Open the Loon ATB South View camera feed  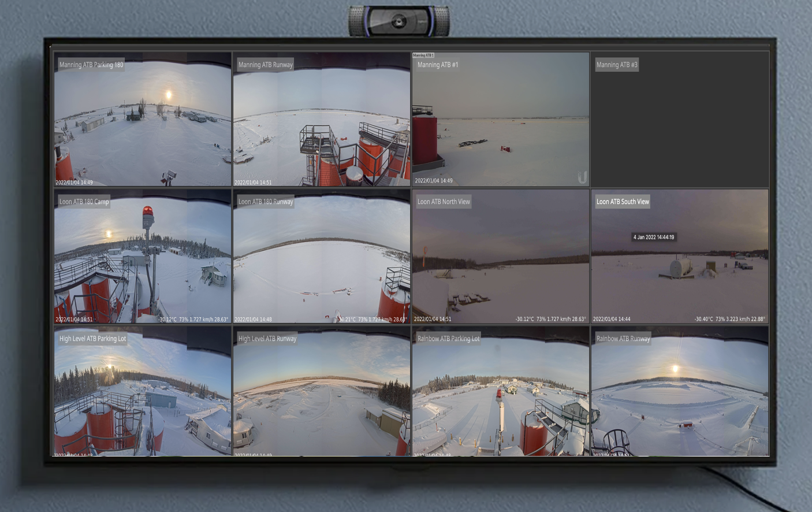(680, 256)
